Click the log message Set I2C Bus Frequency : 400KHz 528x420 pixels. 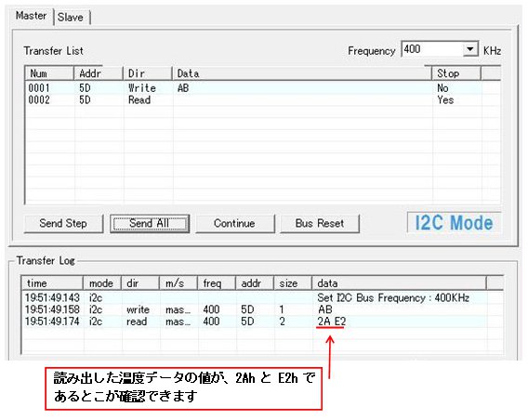(x=393, y=298)
